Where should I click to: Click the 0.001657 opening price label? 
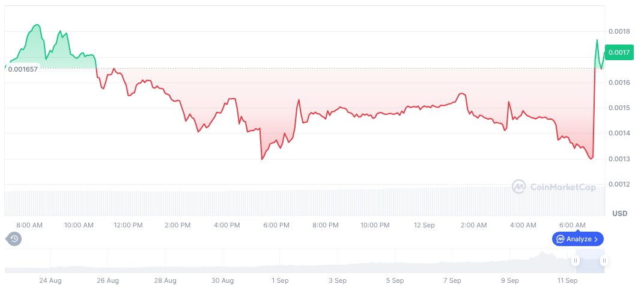[x=23, y=69]
